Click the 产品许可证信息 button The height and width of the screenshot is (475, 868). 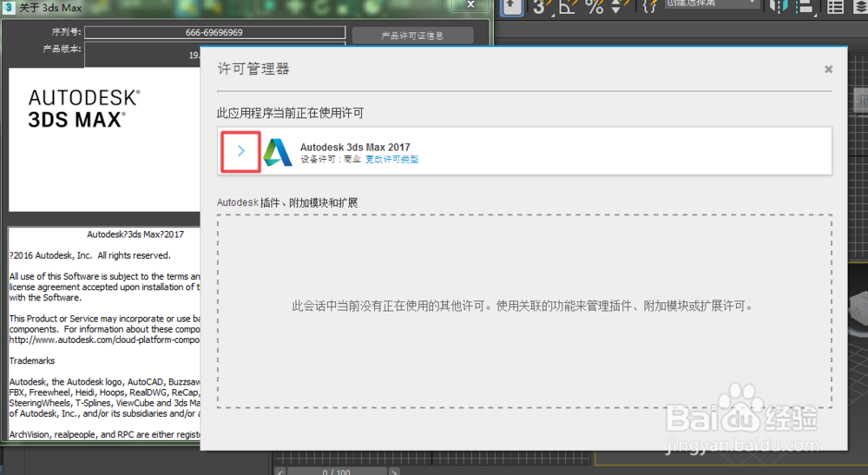pos(412,36)
